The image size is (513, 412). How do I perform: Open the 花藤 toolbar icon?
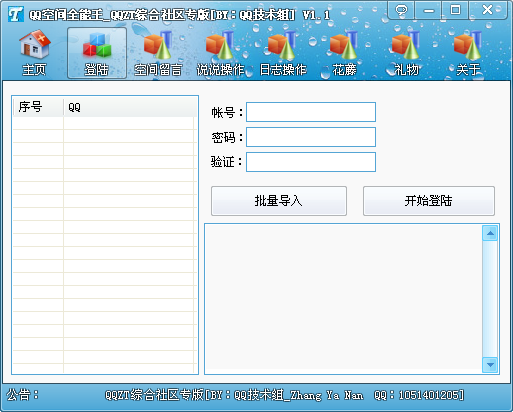coord(344,53)
